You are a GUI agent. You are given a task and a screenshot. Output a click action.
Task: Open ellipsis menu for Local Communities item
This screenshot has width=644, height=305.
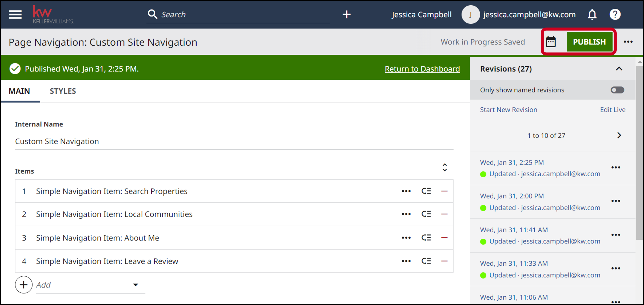coord(406,214)
